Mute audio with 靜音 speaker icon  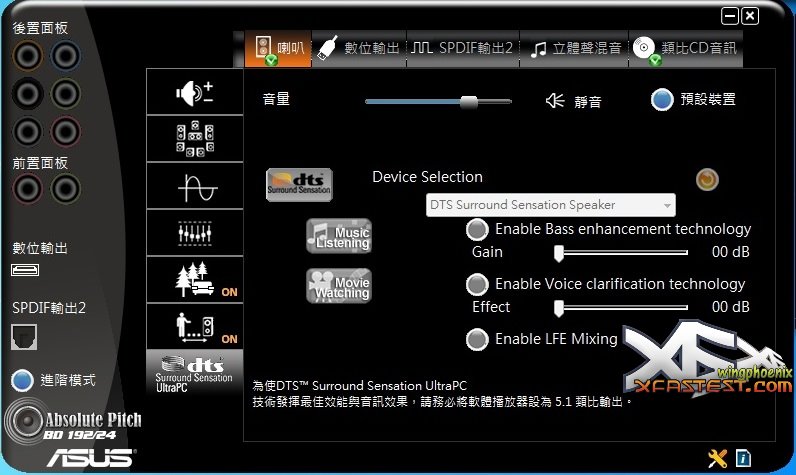555,100
